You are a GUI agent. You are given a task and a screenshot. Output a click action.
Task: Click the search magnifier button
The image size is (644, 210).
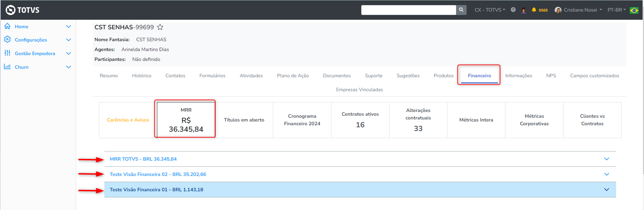pos(461,10)
